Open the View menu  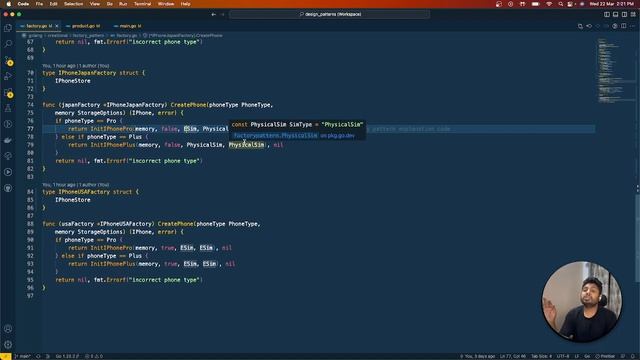[95, 4]
